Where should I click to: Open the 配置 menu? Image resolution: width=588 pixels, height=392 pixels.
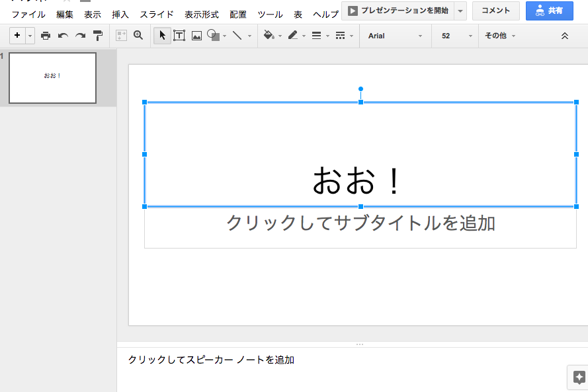tap(237, 15)
